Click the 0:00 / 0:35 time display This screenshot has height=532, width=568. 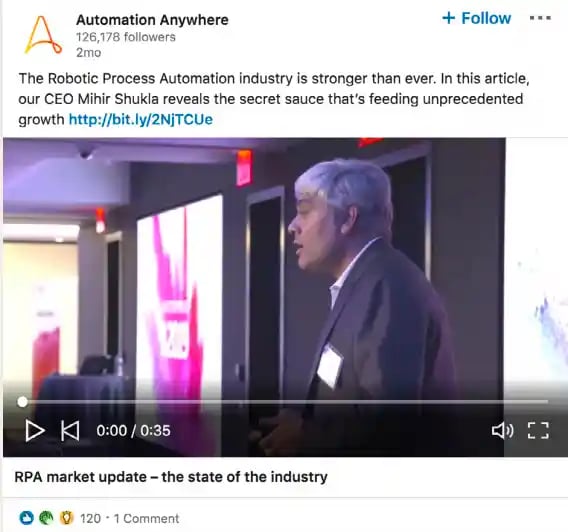click(133, 431)
